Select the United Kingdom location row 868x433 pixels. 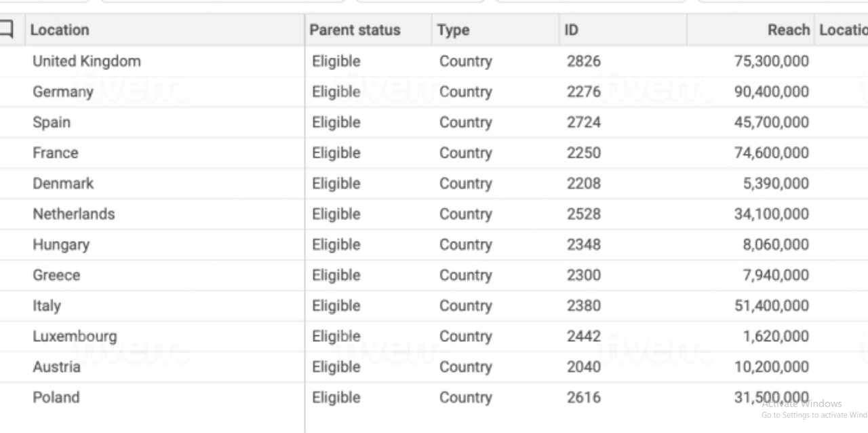tap(87, 61)
